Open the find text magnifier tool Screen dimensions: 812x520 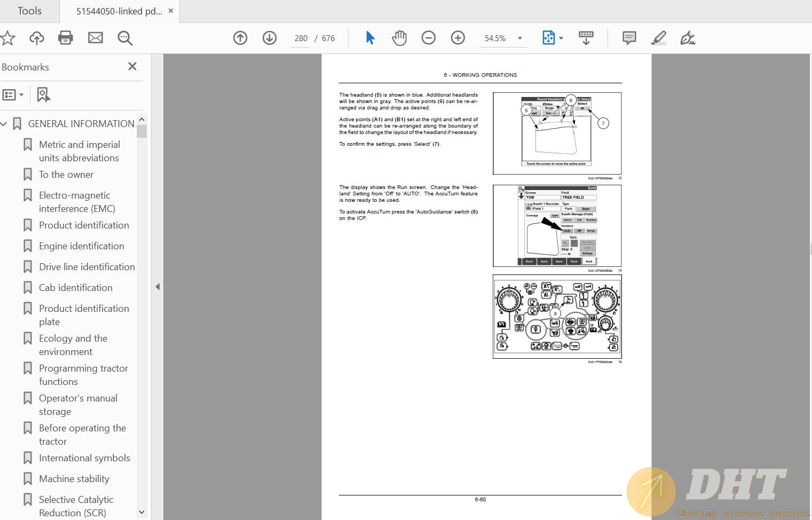(125, 38)
